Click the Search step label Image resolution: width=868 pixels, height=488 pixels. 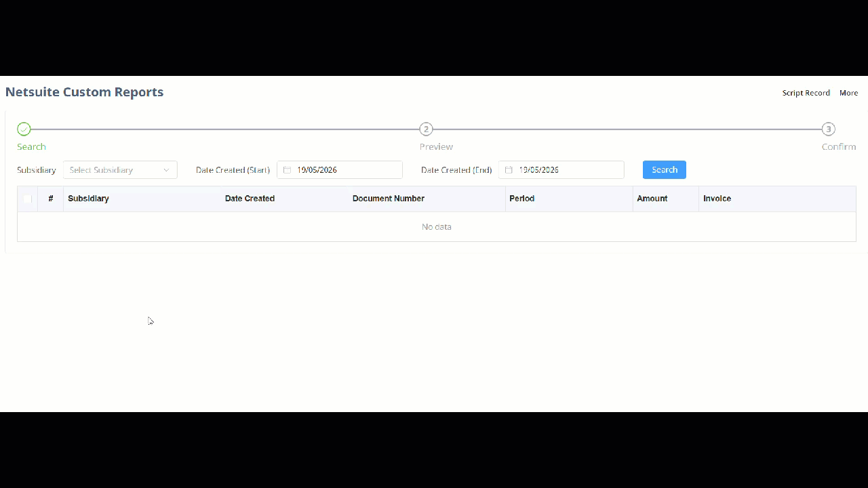click(x=31, y=146)
